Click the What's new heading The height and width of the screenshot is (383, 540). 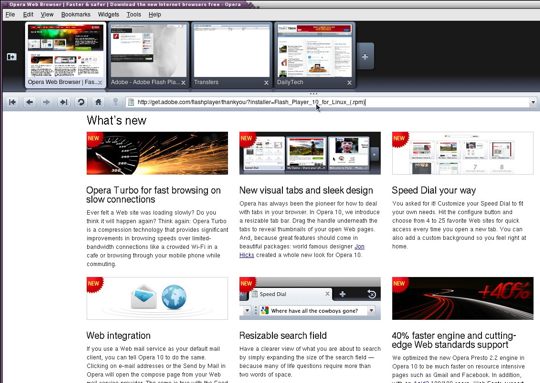(x=116, y=120)
